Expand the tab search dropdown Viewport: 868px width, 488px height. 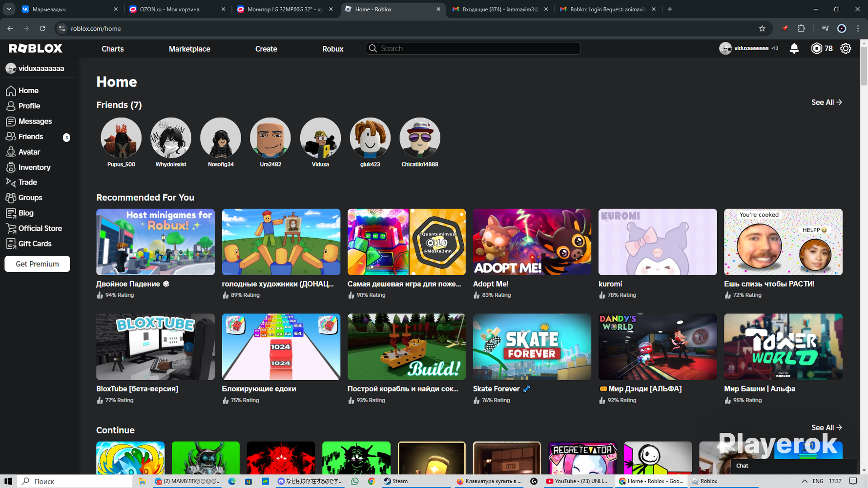click(x=9, y=9)
